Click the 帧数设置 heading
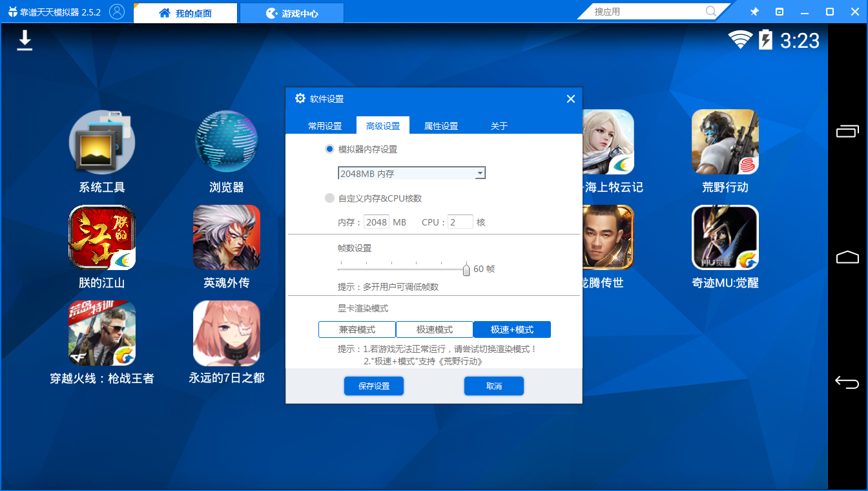This screenshot has width=868, height=491. click(x=355, y=248)
